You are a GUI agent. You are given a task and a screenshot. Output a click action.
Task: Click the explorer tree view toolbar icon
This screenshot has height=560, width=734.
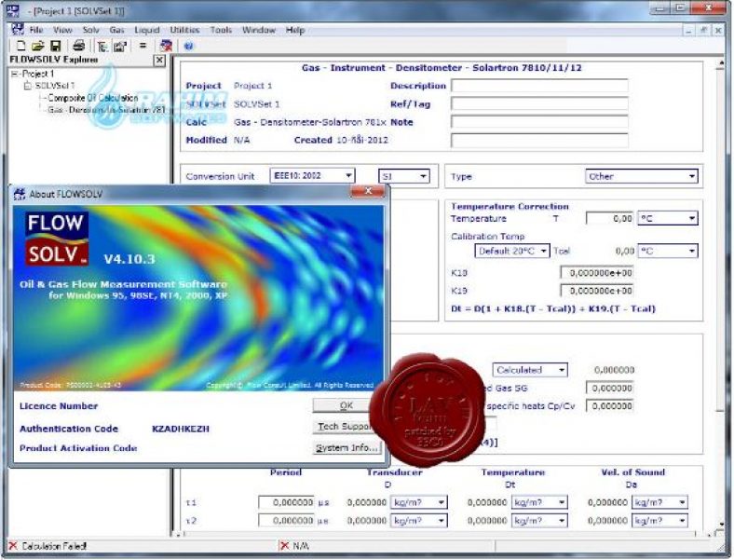click(x=101, y=46)
